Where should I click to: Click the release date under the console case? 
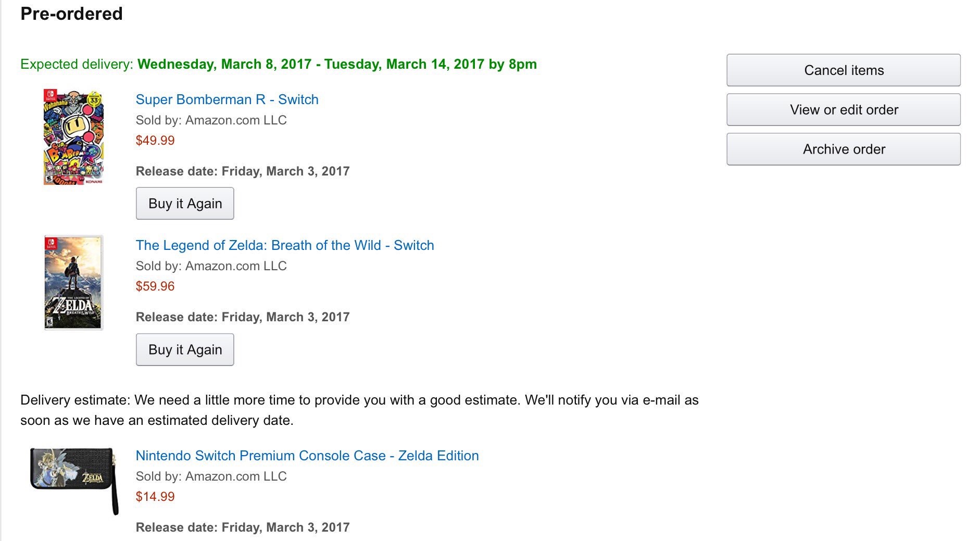(242, 527)
